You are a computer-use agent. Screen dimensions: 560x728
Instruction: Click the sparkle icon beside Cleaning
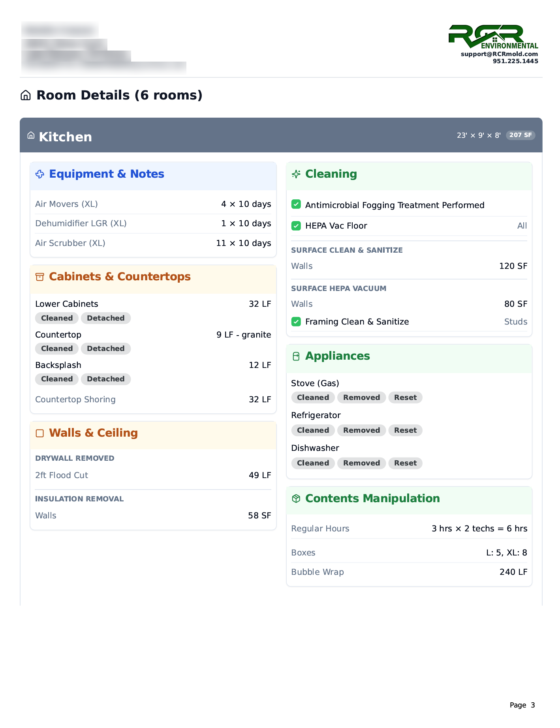tap(296, 174)
